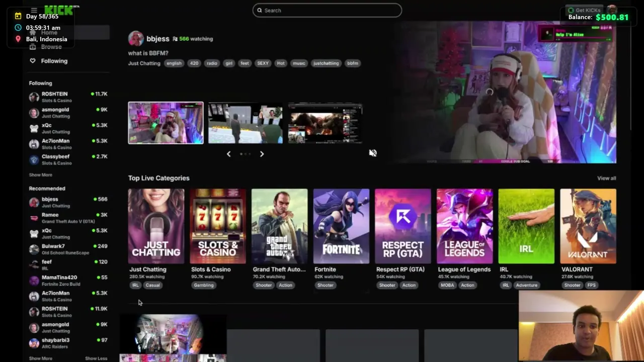Screen dimensions: 644x362
Task: Open the League of Legends category card
Action: coord(464,226)
